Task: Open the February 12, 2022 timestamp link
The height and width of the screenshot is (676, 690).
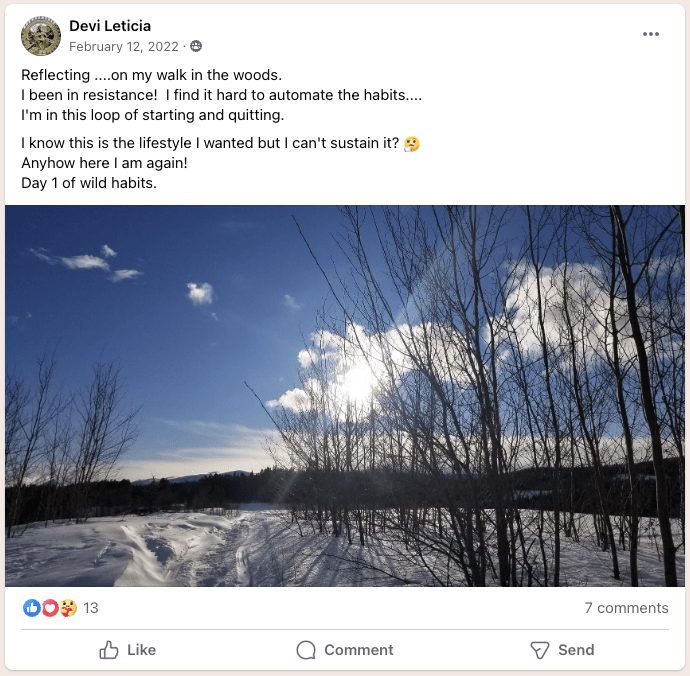Action: point(124,46)
